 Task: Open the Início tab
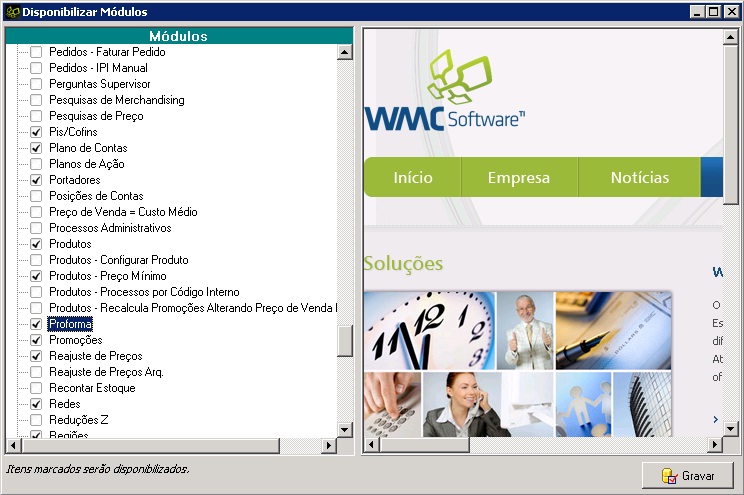pos(413,178)
